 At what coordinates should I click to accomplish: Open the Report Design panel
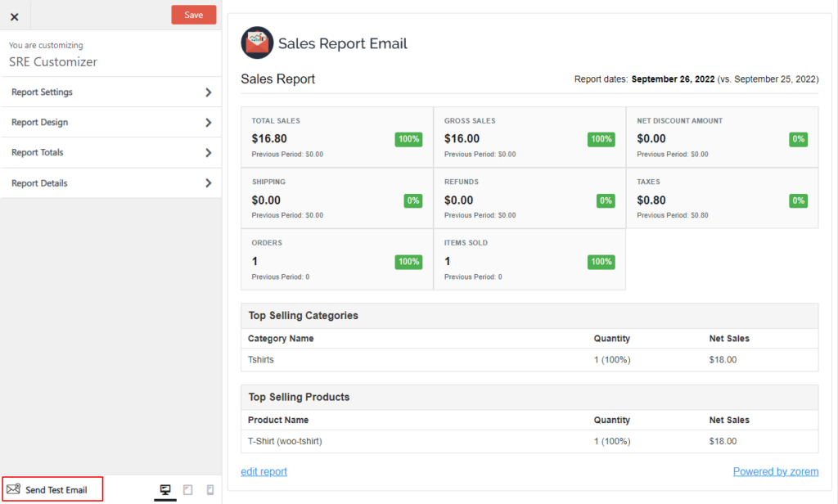coord(111,122)
